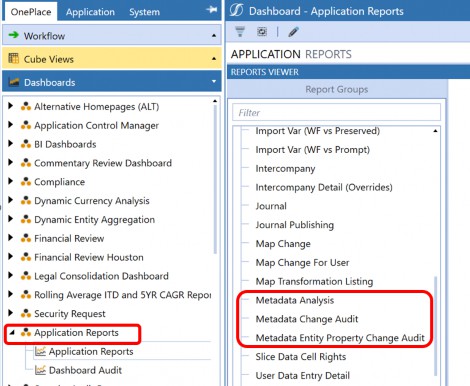Expand the BI Dashboards group
Screen dimensions: 470x386
(x=10, y=144)
